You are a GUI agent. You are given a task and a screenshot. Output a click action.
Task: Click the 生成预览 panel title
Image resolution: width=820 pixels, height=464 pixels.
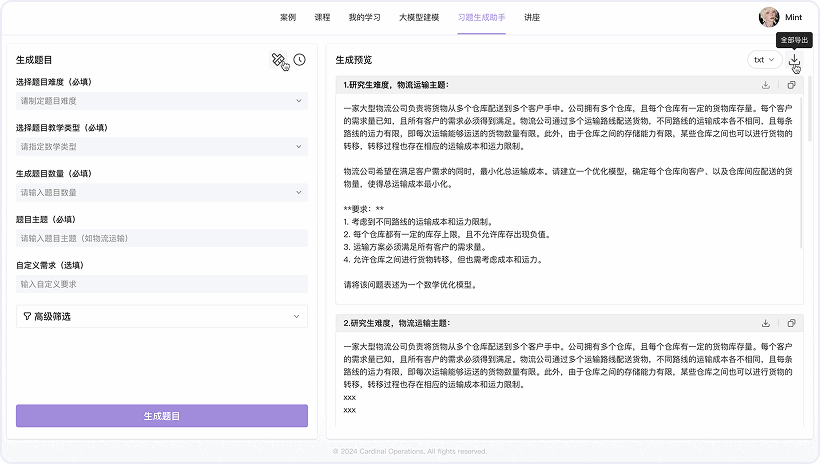[x=354, y=60]
